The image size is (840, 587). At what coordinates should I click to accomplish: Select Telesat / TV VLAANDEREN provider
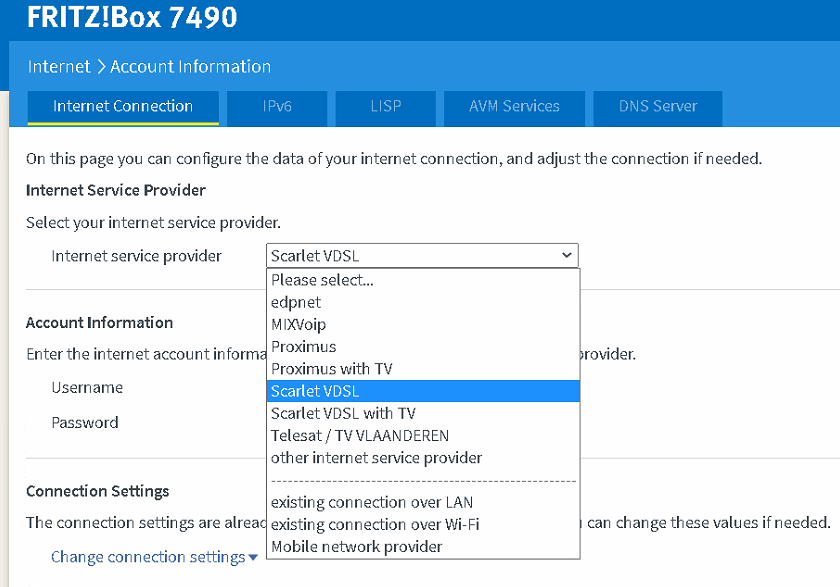[x=360, y=435]
